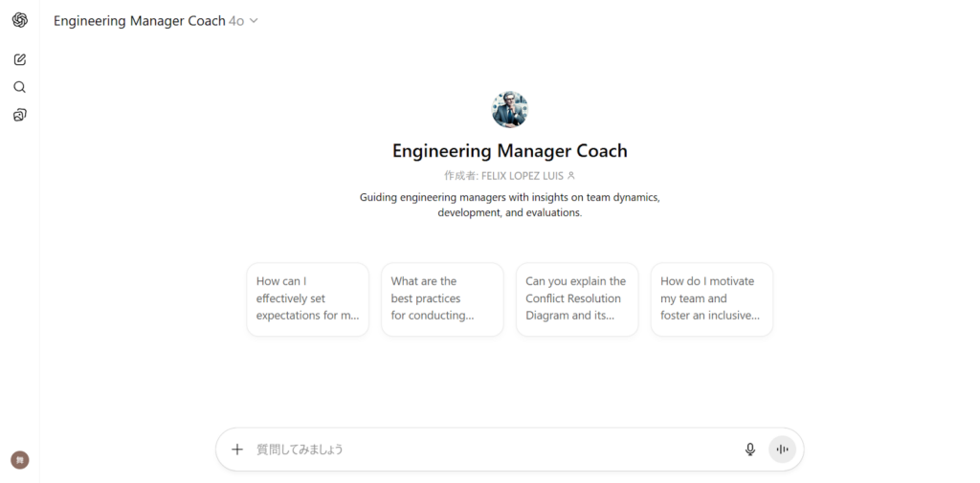Choose the 'What are the best practices' suggestion
The width and height of the screenshot is (980, 483).
click(442, 299)
